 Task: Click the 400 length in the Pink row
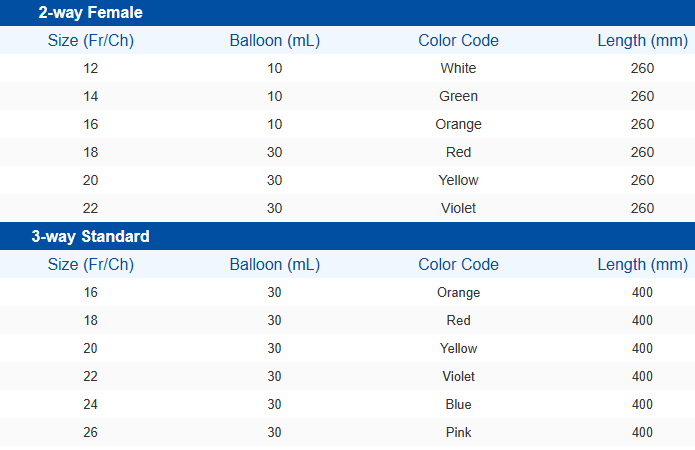click(642, 433)
